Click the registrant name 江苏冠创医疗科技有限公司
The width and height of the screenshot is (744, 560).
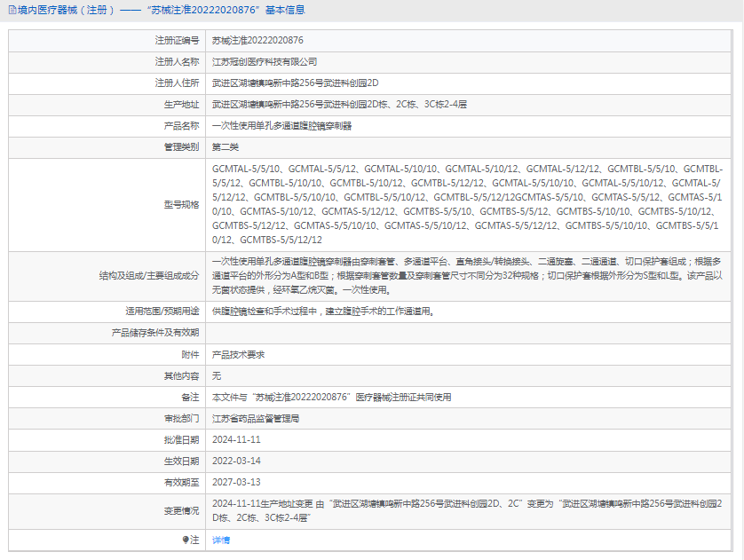pos(265,61)
